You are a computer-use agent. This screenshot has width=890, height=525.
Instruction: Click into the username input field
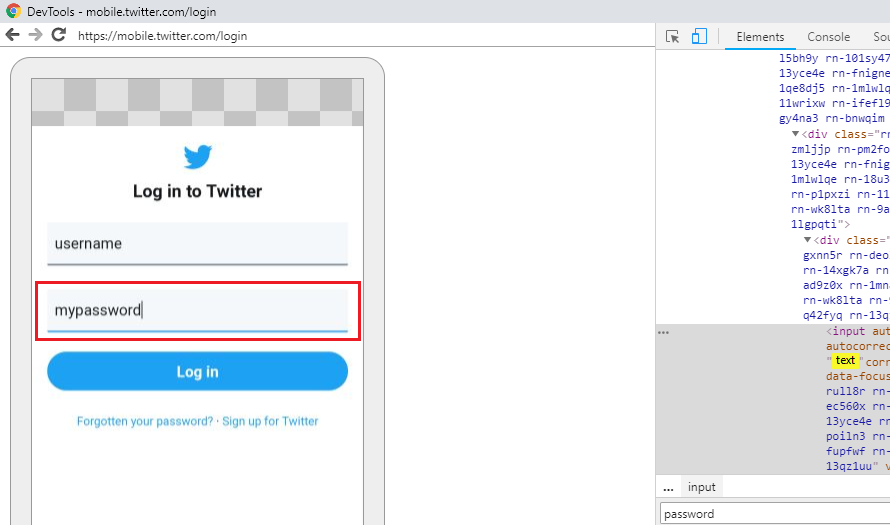(197, 244)
